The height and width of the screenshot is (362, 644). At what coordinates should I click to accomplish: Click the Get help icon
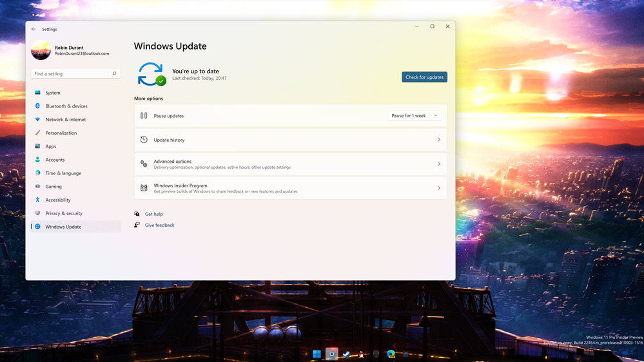(137, 213)
